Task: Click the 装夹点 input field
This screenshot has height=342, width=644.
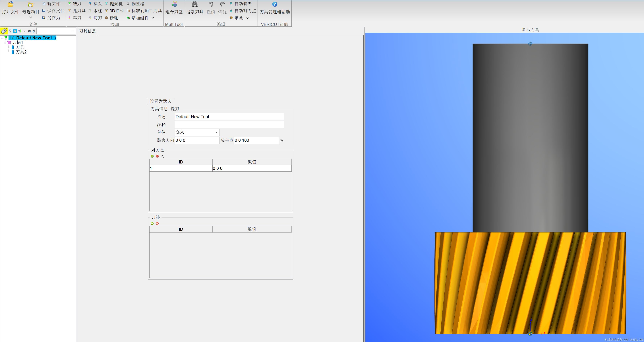Action: [256, 140]
